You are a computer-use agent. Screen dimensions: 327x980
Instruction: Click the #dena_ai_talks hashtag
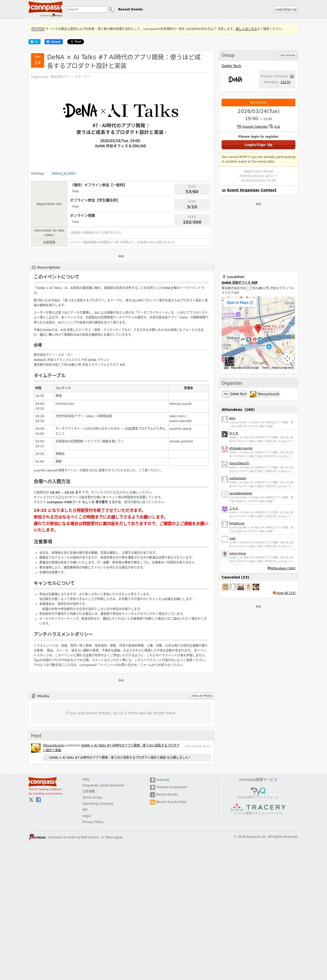tap(64, 174)
